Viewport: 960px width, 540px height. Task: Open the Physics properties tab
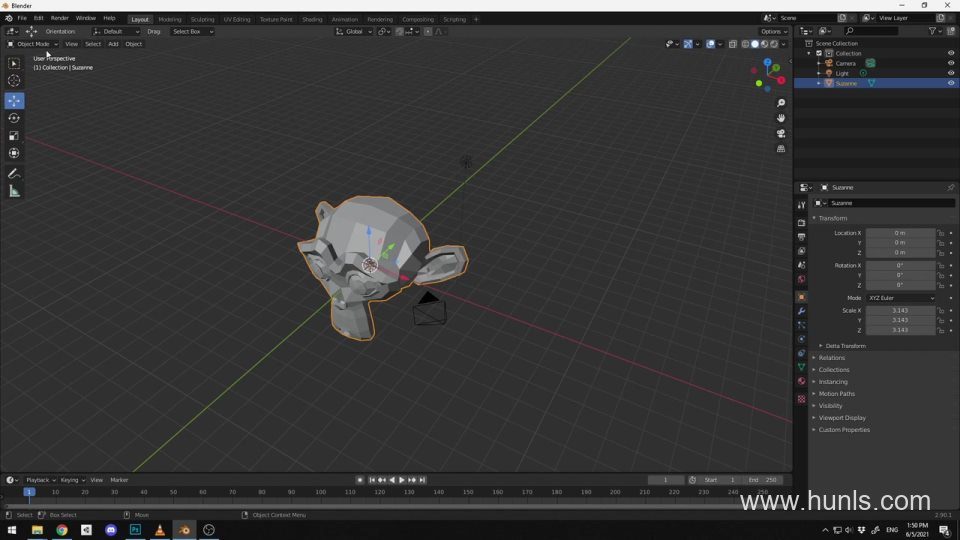(801, 339)
